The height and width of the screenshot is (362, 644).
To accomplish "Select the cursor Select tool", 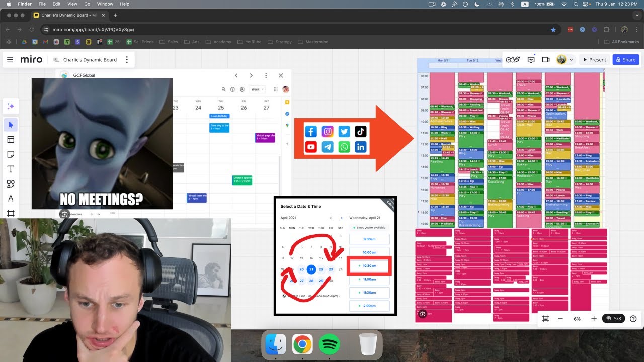I will coord(11,124).
